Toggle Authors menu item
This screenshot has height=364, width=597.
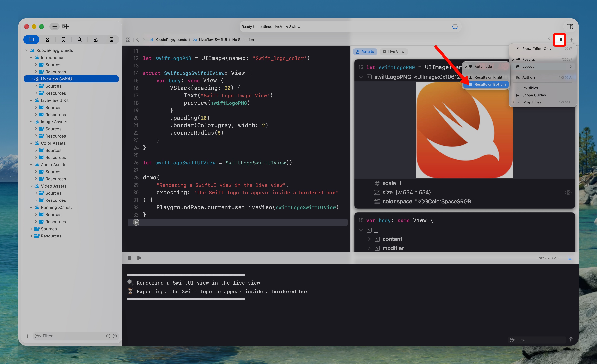[x=542, y=77]
